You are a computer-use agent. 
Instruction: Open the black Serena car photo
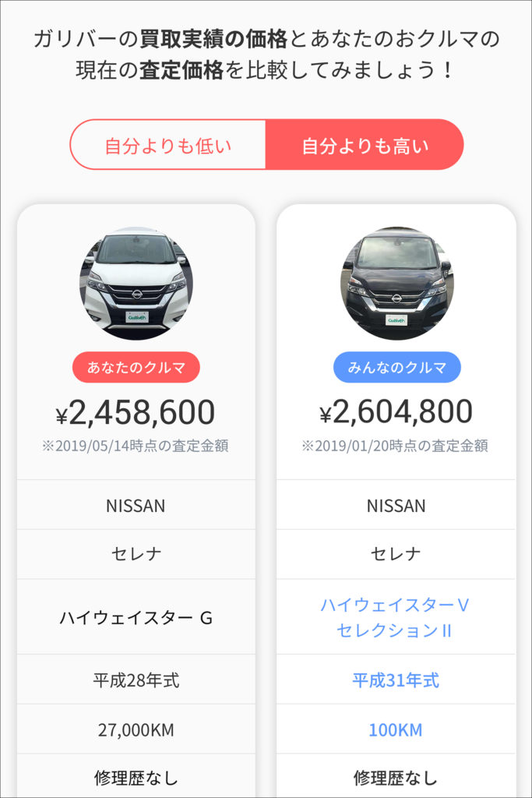pos(396,283)
